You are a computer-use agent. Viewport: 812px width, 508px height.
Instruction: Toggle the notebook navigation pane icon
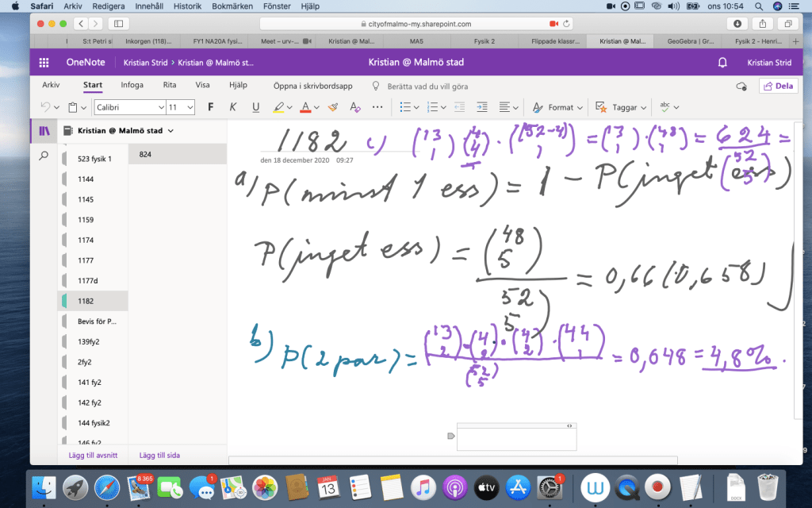pyautogui.click(x=44, y=130)
